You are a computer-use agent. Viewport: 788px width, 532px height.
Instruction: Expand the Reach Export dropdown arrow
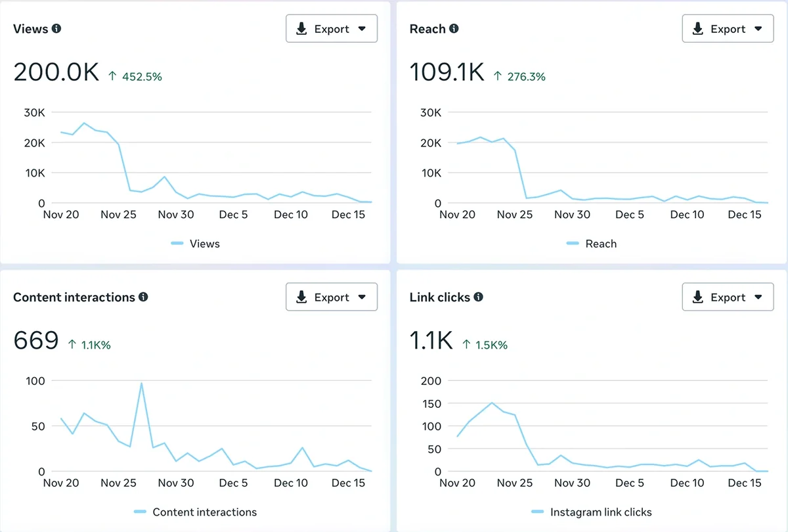pos(758,29)
